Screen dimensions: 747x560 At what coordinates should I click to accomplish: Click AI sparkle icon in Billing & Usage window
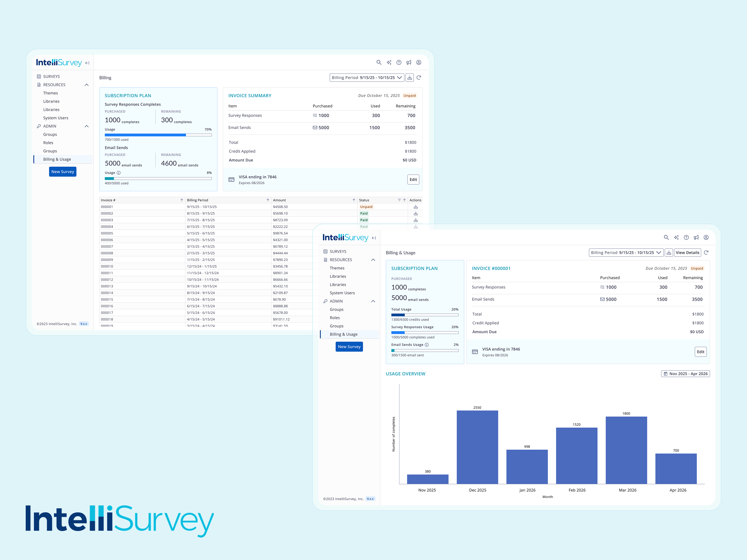(x=676, y=237)
